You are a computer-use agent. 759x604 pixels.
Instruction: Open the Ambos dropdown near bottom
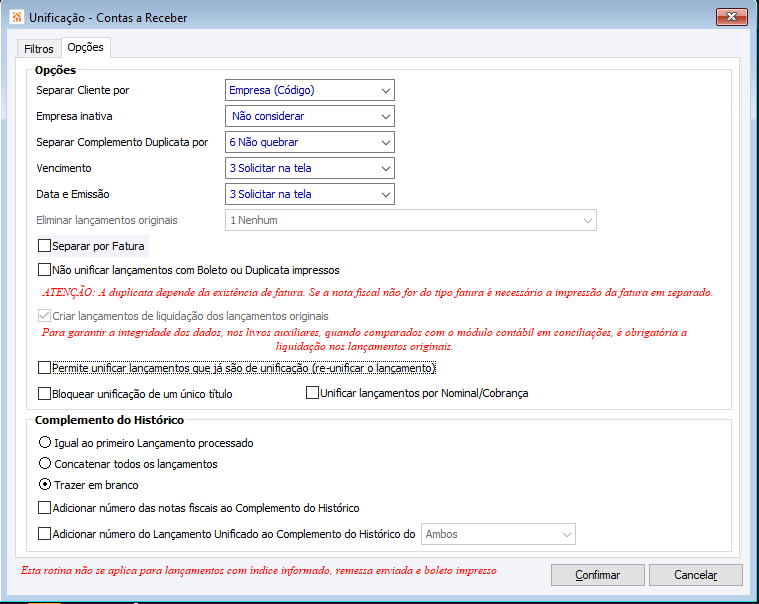tap(498, 534)
